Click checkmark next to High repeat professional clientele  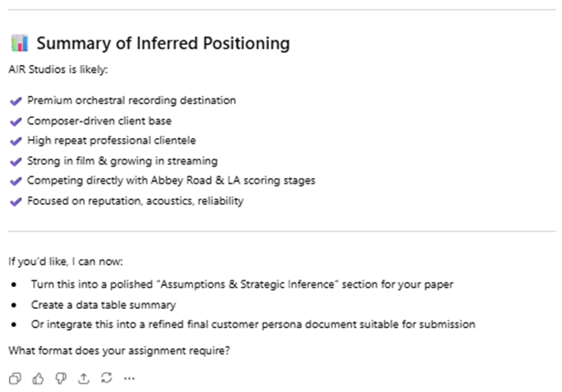pyautogui.click(x=14, y=141)
